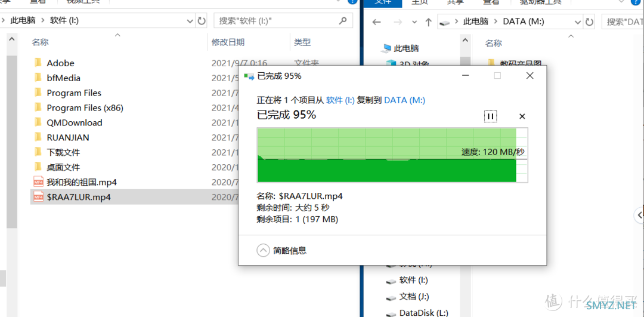Screen dimensions: 644x317
Task: Select the Program Files (x86) folder
Action: (85, 107)
